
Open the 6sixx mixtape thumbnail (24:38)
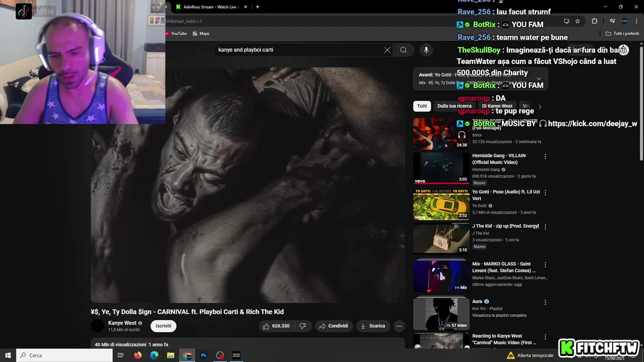coord(441,134)
